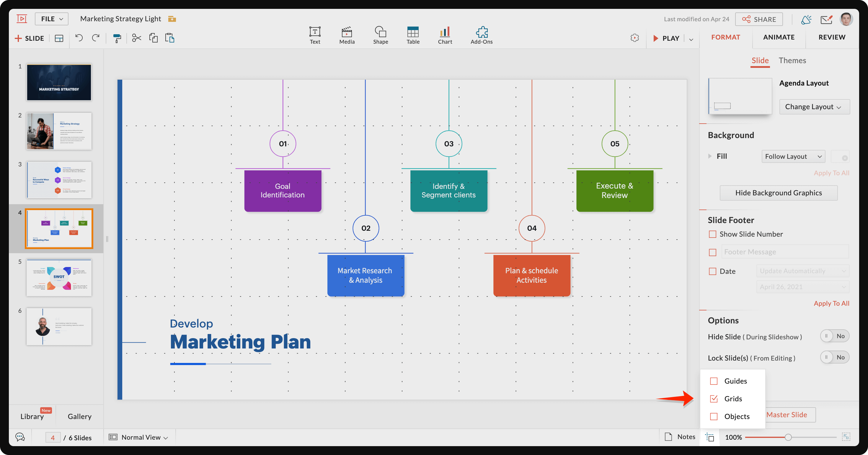Click the format painter icon
This screenshot has height=455, width=868.
coord(117,38)
